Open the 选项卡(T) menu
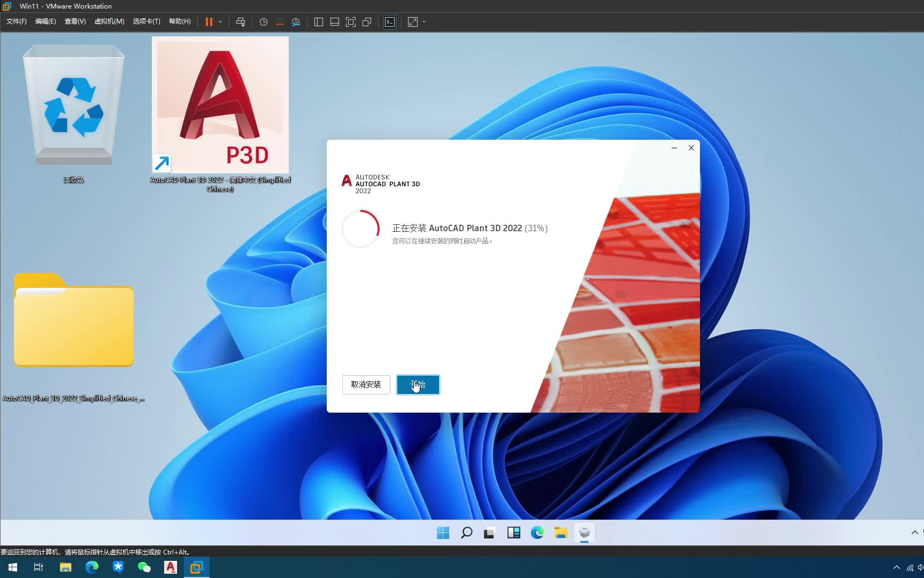Viewport: 924px width, 578px height. point(147,21)
